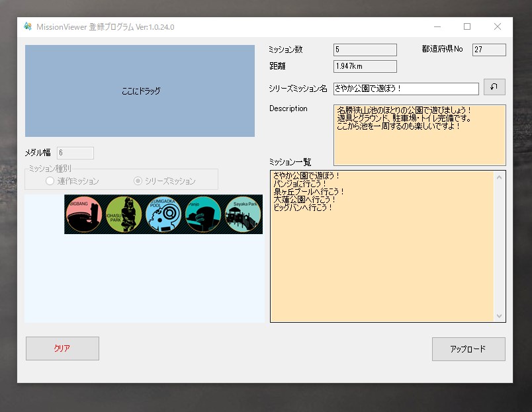Click the アップロード button
The image size is (532, 412).
point(468,349)
